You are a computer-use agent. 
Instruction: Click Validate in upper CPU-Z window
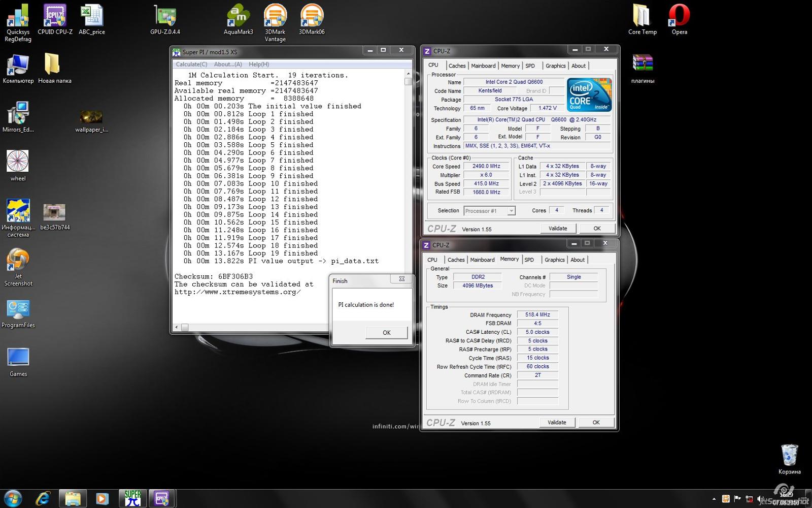558,229
